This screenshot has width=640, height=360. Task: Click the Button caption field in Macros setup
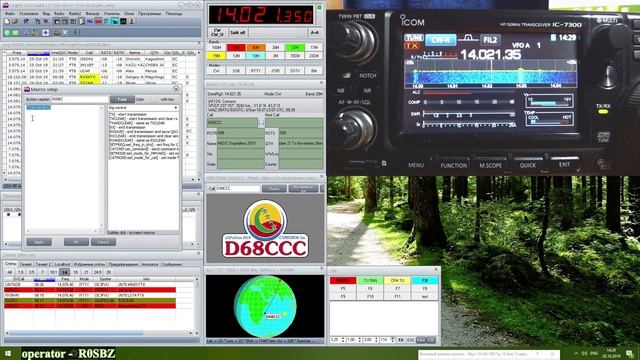click(x=80, y=99)
